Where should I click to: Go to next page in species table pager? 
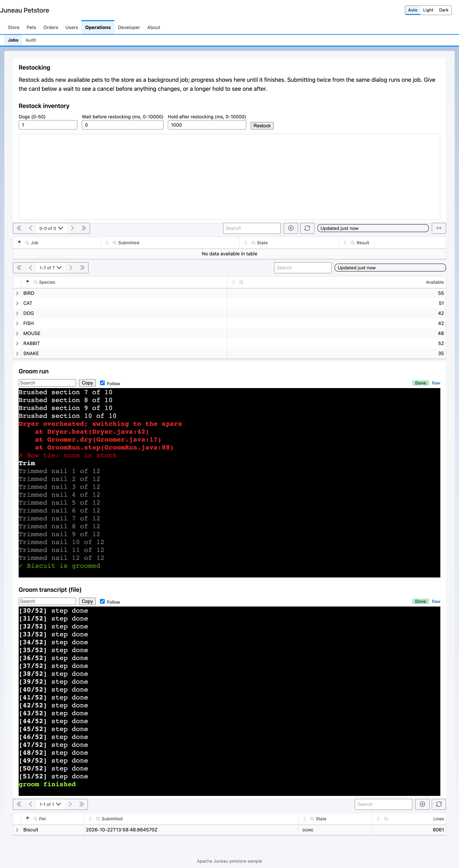(71, 268)
